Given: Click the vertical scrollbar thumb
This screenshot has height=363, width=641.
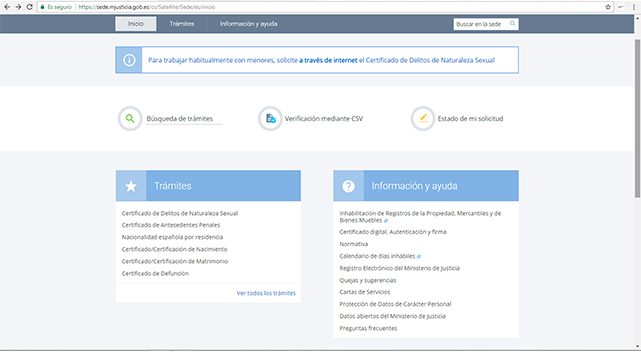Looking at the screenshot, I should tap(637, 119).
